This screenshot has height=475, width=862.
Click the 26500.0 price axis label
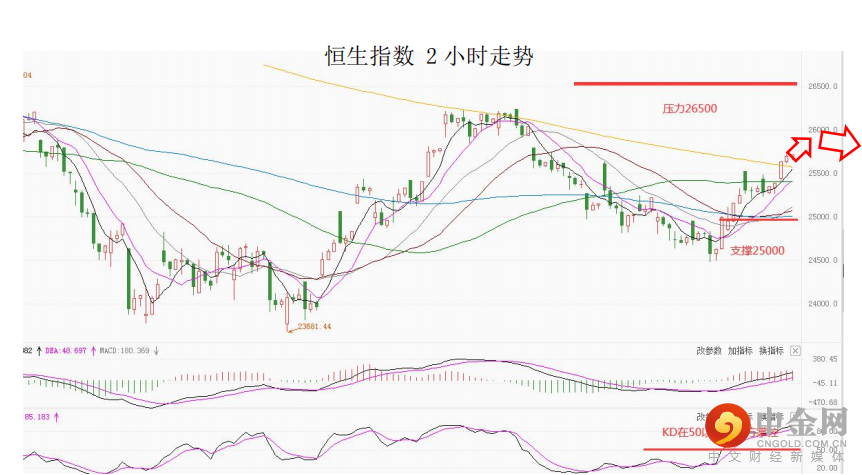point(822,87)
